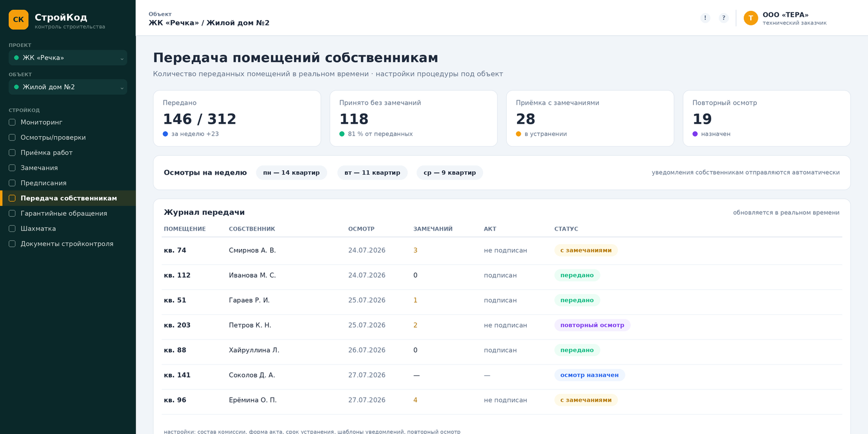Click the Осмотры/проверки sidebar icon
Screen dimensions: 868x434
pyautogui.click(x=12, y=137)
